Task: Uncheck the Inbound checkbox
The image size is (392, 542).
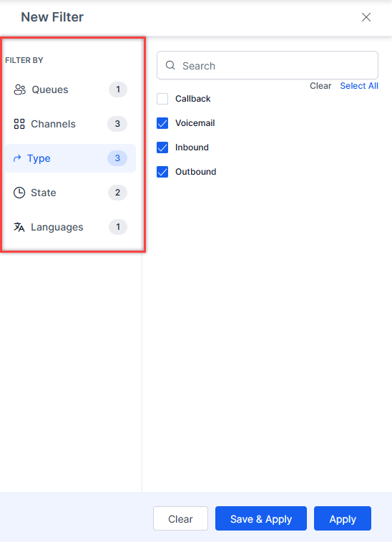Action: point(162,147)
